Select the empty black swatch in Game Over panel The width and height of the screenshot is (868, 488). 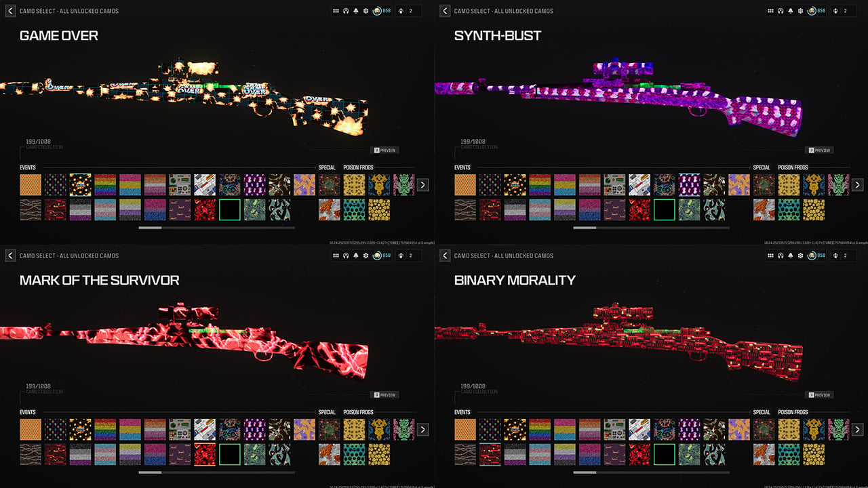pyautogui.click(x=230, y=209)
